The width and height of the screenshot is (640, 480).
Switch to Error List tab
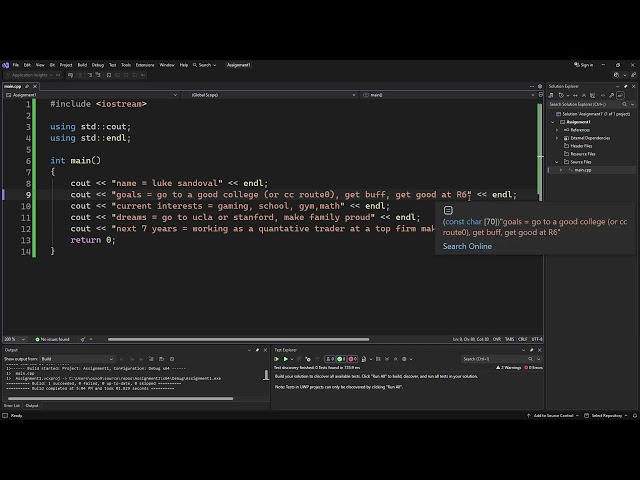click(x=12, y=406)
